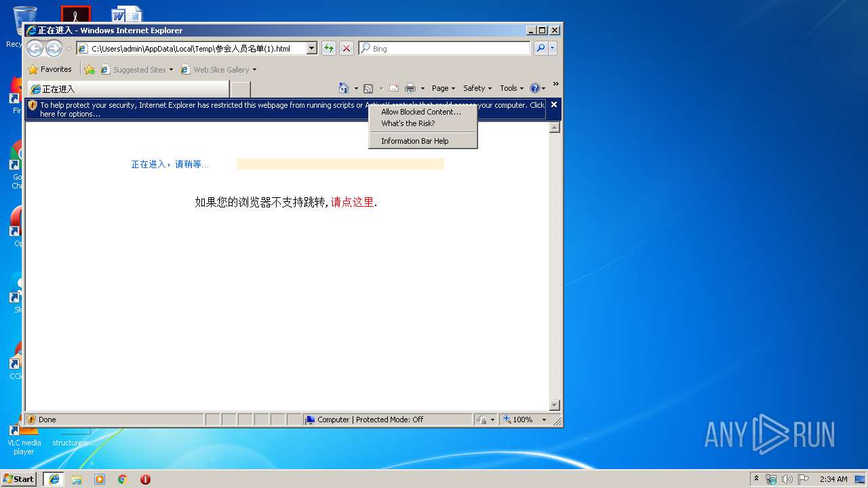The width and height of the screenshot is (868, 488).
Task: Show hidden system tray icons
Action: [757, 479]
